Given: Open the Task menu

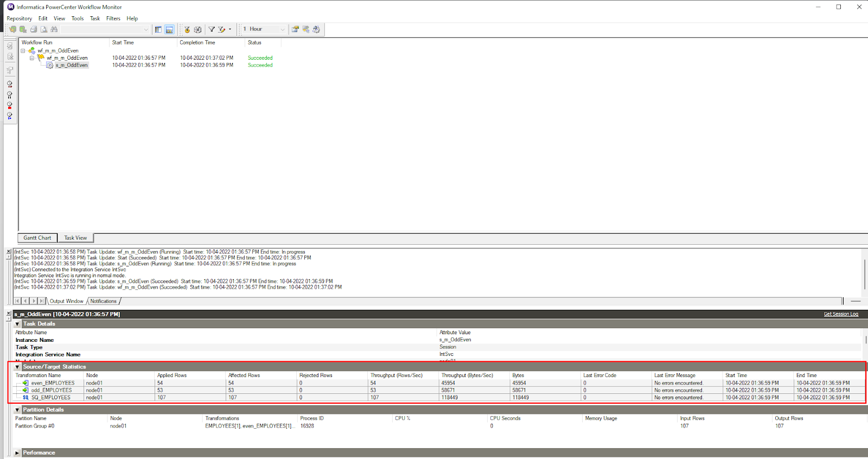Looking at the screenshot, I should click(x=95, y=18).
